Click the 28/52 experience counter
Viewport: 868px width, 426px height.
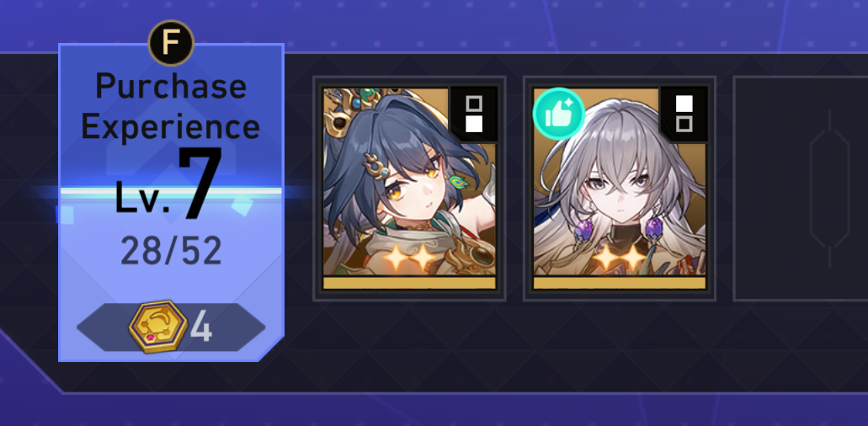(171, 251)
